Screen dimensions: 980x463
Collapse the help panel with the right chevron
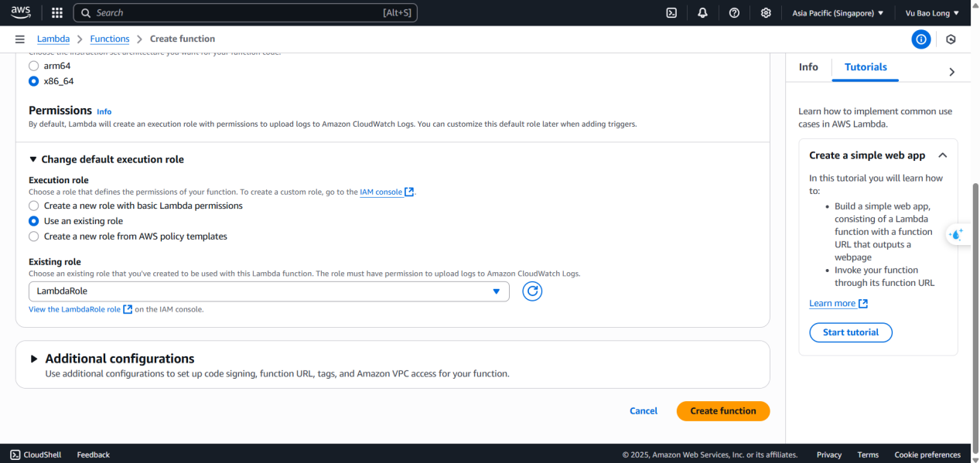click(x=951, y=72)
